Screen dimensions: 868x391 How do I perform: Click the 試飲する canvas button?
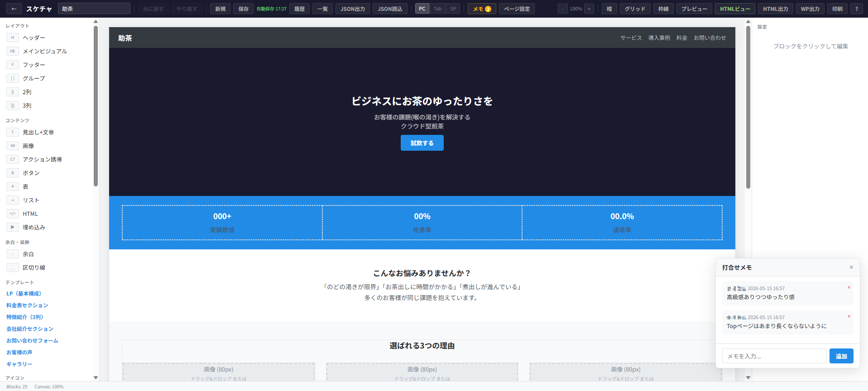422,143
